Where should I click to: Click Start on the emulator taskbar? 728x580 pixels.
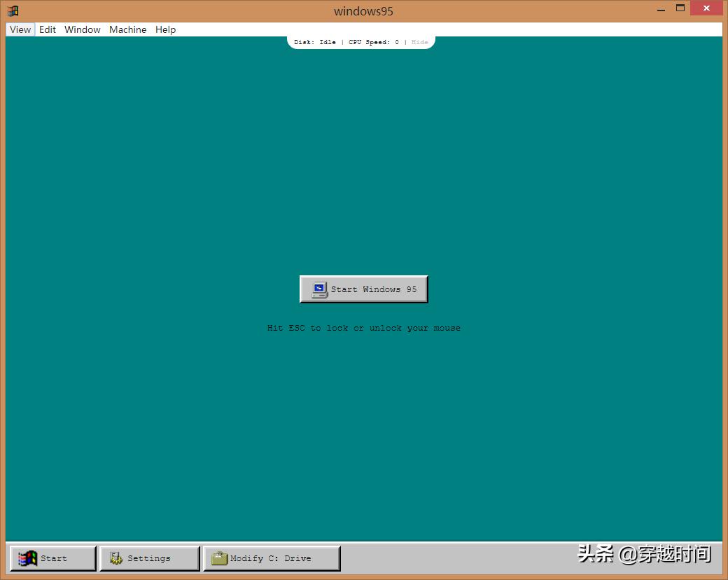pyautogui.click(x=52, y=558)
